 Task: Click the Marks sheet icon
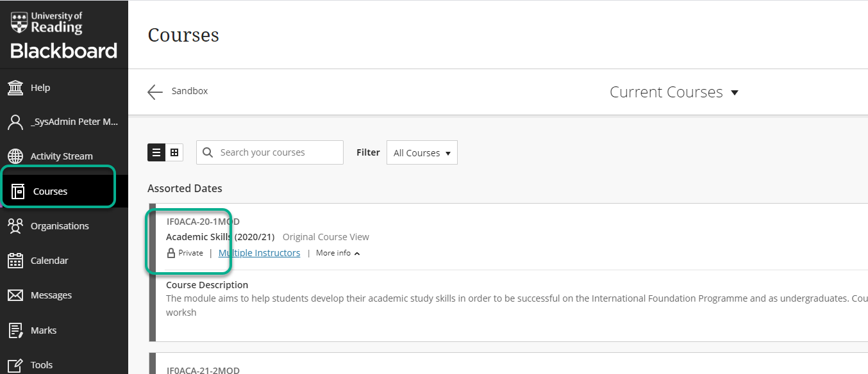15,330
